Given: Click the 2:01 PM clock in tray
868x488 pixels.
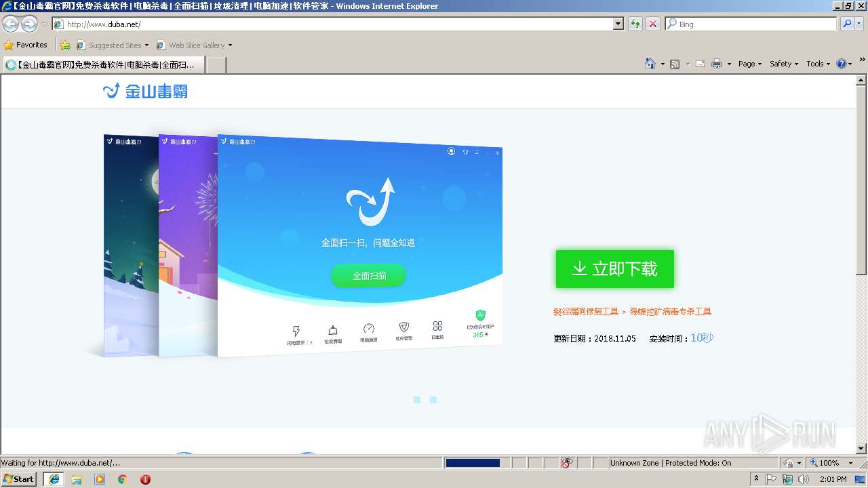Looking at the screenshot, I should coord(833,479).
